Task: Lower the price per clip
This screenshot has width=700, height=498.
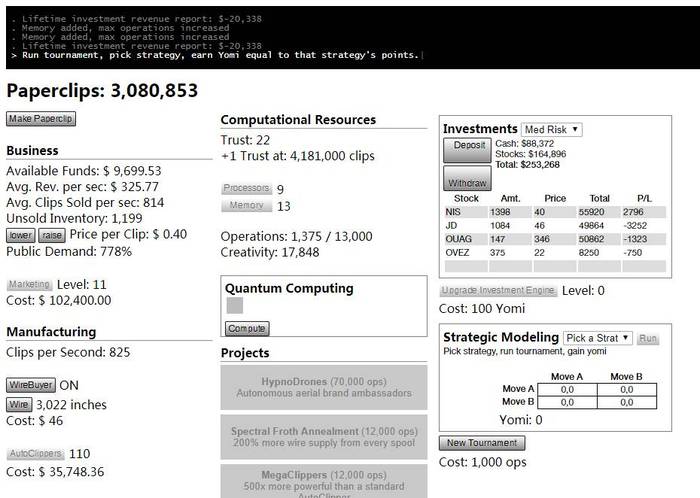Action: (x=21, y=235)
